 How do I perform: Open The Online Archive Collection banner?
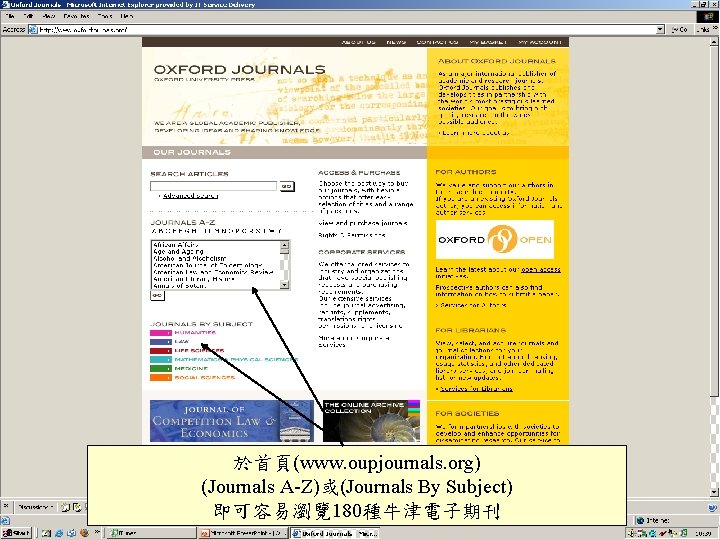pos(371,421)
